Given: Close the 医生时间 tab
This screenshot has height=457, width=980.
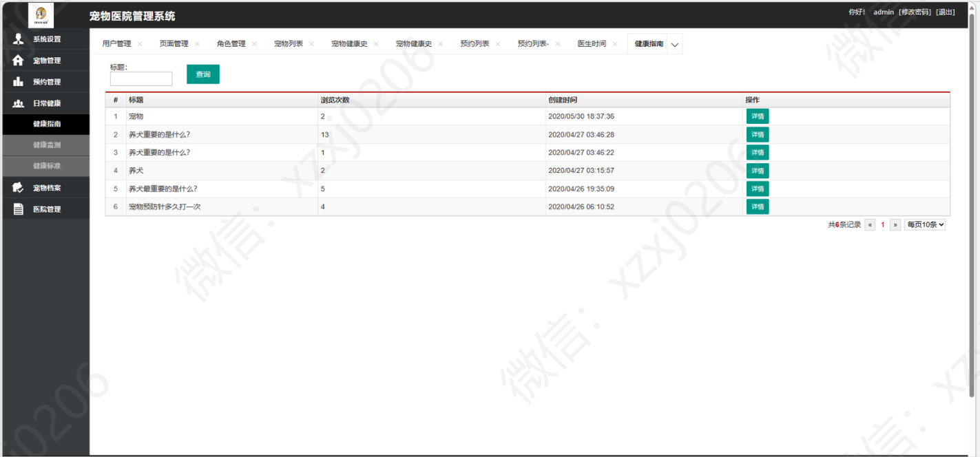Looking at the screenshot, I should coord(615,44).
